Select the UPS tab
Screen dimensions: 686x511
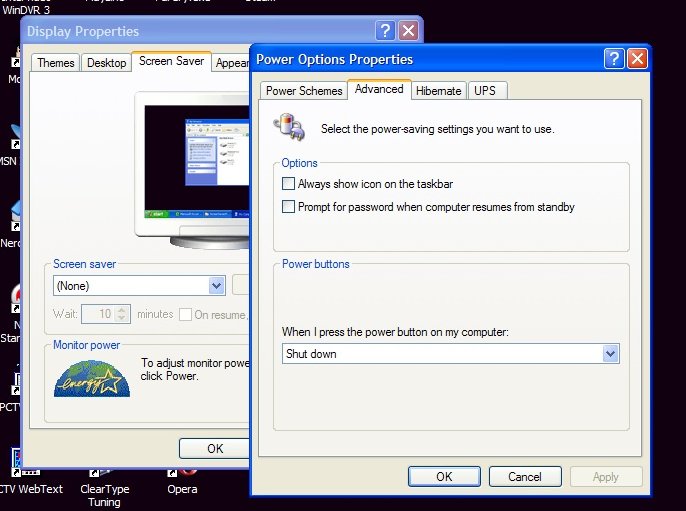click(x=485, y=91)
